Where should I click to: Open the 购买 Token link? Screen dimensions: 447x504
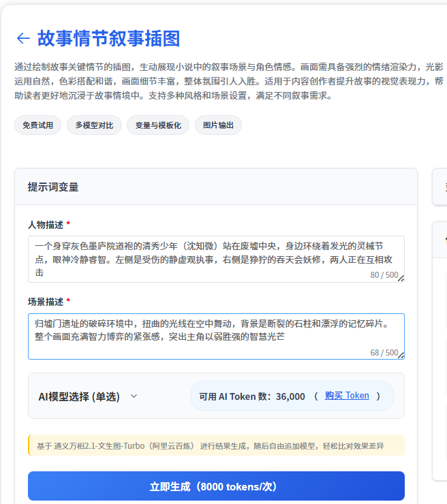pyautogui.click(x=347, y=396)
